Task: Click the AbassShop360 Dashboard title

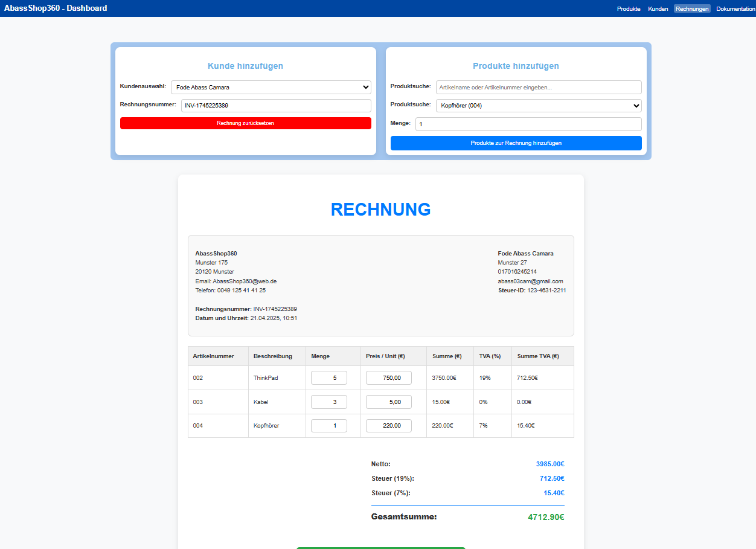Action: pyautogui.click(x=56, y=8)
